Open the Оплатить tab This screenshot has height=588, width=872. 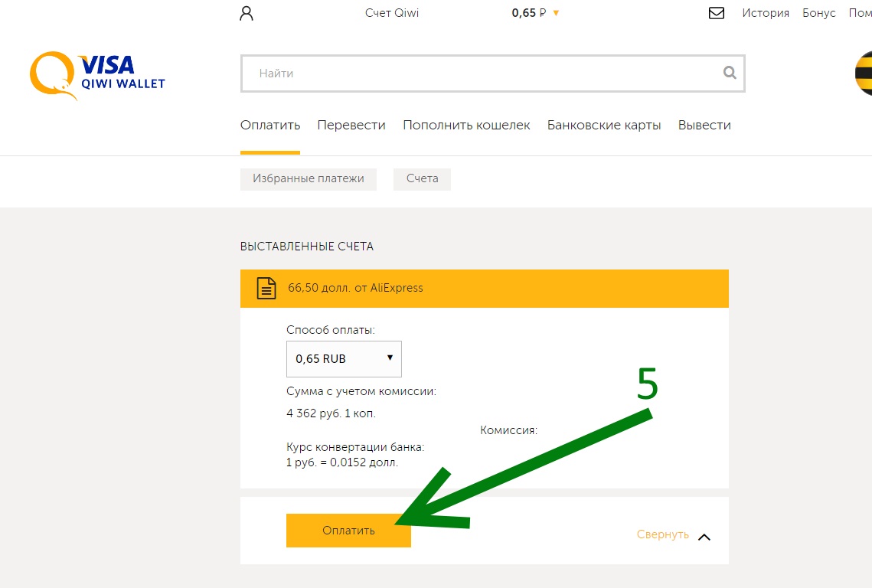(270, 125)
